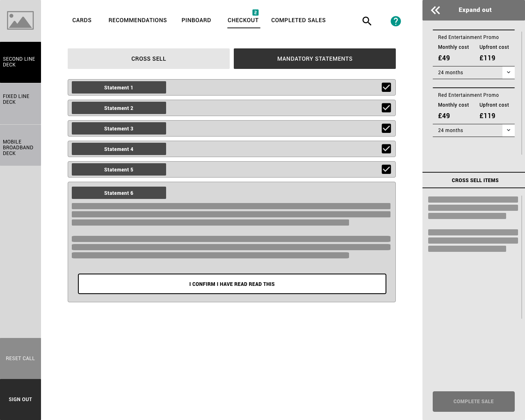Go to the Cards tab
This screenshot has width=525, height=420.
click(x=82, y=20)
